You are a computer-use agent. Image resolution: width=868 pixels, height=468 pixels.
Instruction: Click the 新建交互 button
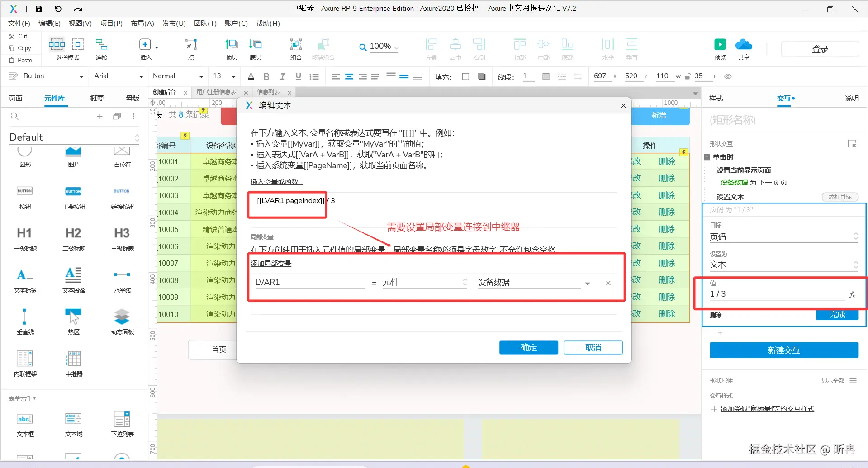783,350
